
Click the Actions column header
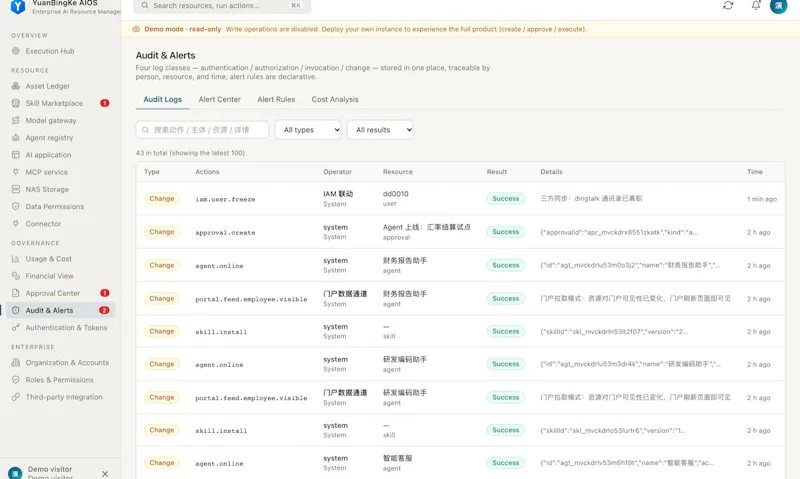[207, 172]
